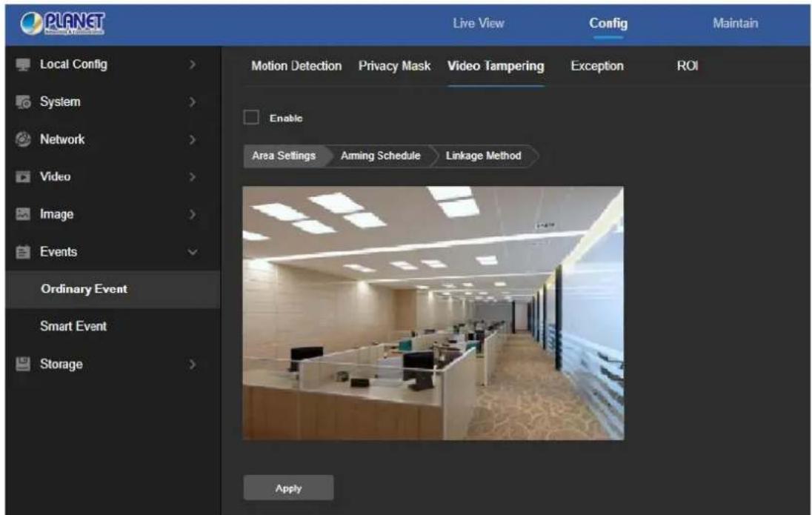Click the Events menu label

coord(59,252)
